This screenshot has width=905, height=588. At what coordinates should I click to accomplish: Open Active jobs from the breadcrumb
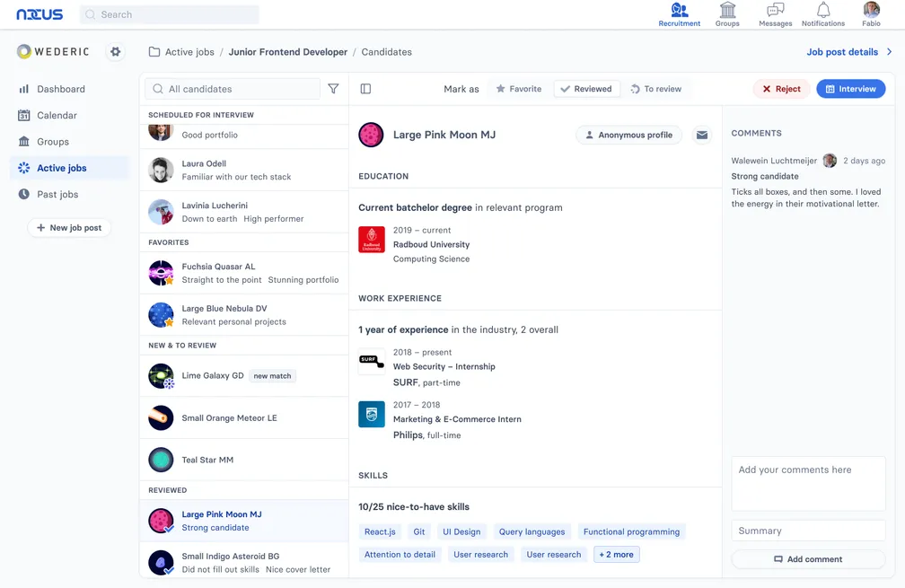tap(189, 52)
